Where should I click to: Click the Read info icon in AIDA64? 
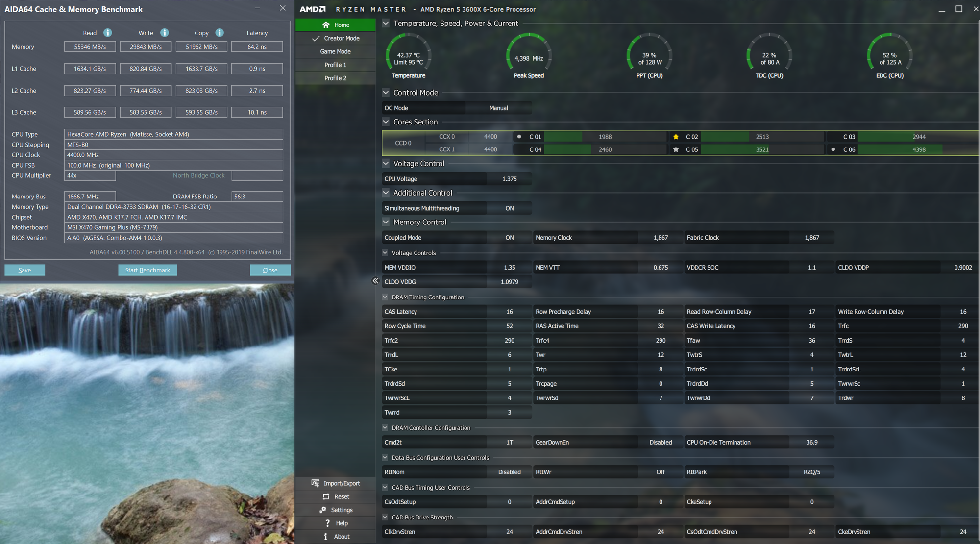108,33
